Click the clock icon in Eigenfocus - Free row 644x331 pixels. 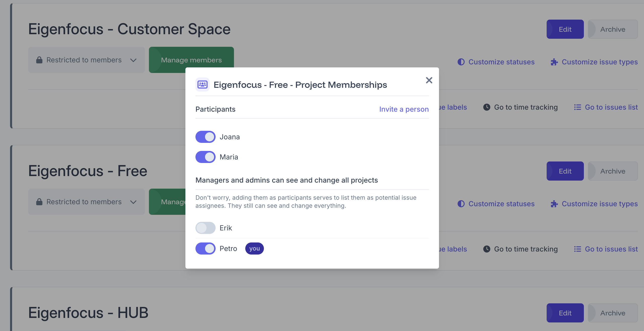click(487, 249)
